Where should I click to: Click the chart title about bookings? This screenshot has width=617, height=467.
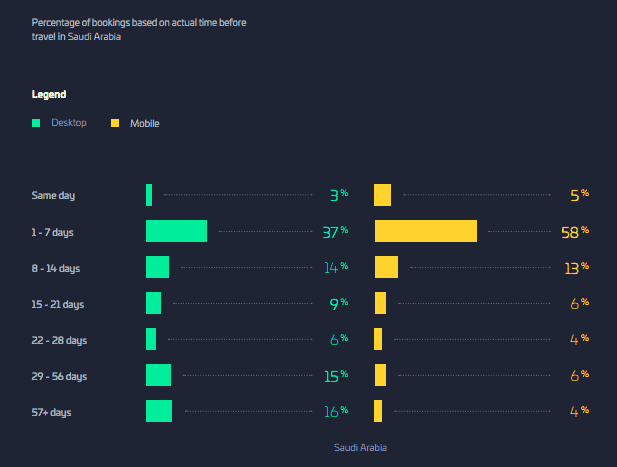click(139, 30)
